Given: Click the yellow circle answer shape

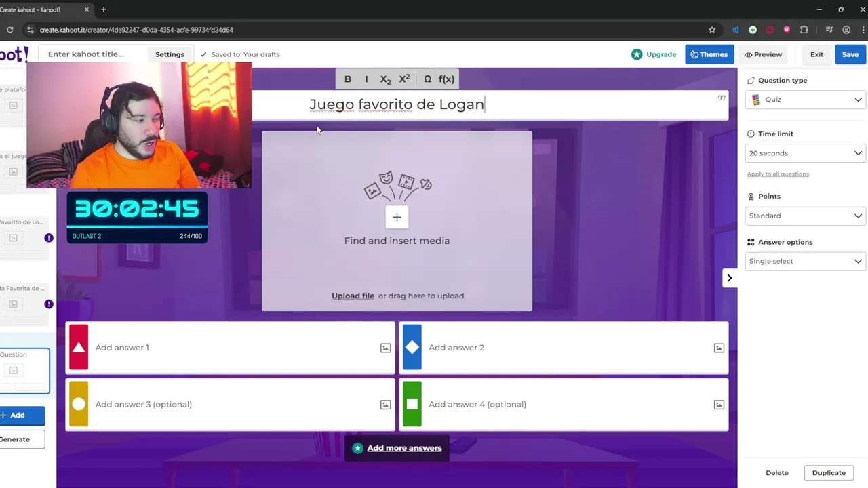Looking at the screenshot, I should pyautogui.click(x=79, y=404).
